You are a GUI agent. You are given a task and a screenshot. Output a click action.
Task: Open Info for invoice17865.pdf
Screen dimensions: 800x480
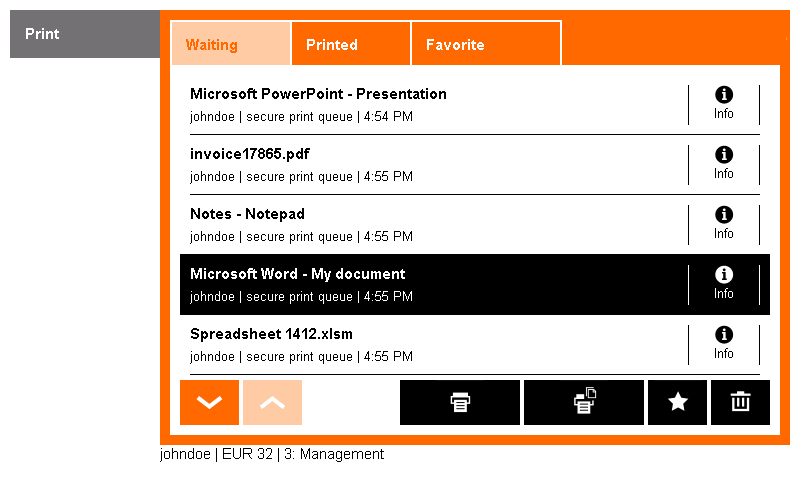[x=723, y=165]
